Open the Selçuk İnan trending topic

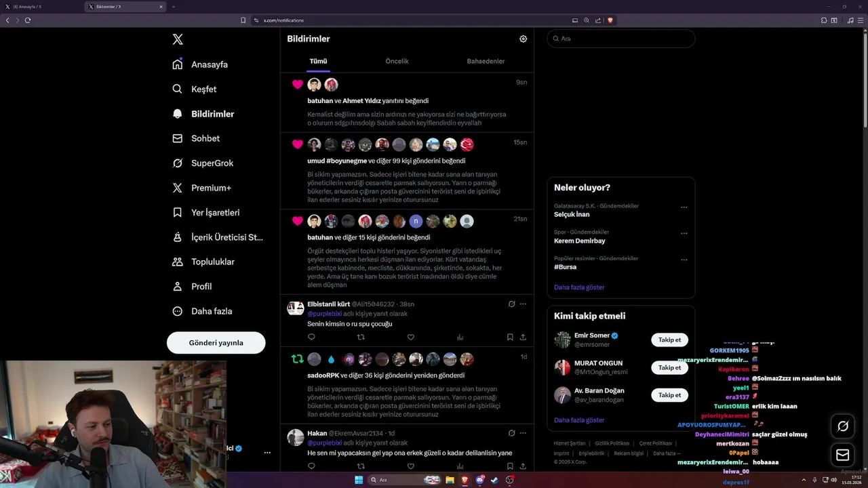pos(572,214)
